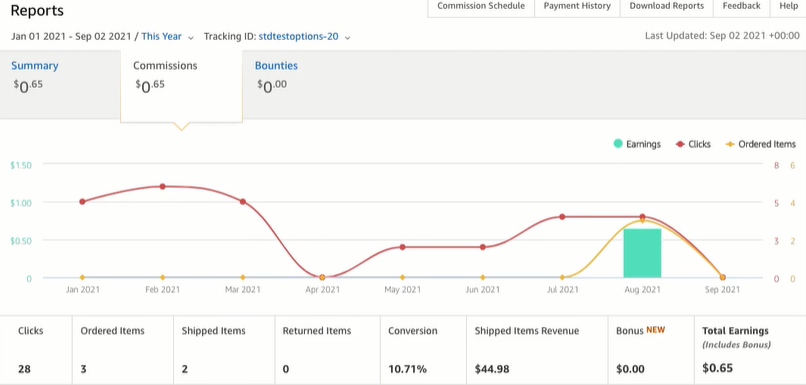Image resolution: width=806 pixels, height=385 pixels.
Task: Switch to the Summary tab
Action: [x=34, y=66]
